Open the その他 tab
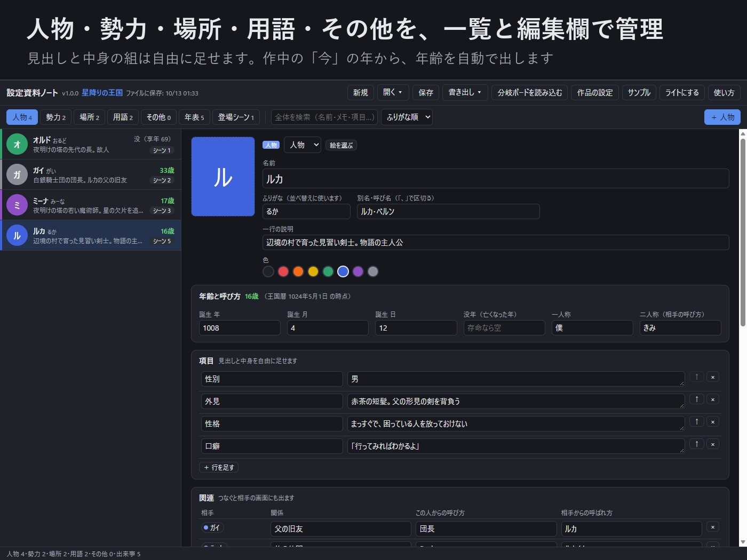The width and height of the screenshot is (747, 560). (x=159, y=117)
